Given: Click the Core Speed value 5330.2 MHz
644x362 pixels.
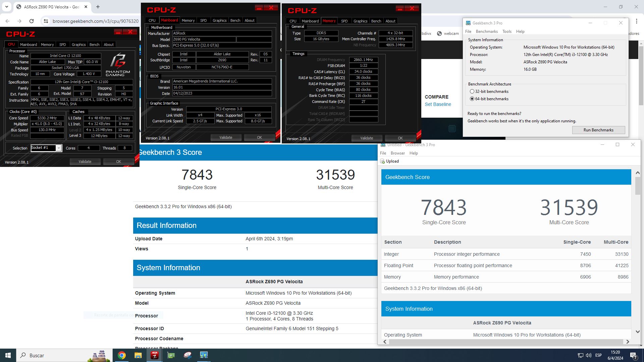Looking at the screenshot, I should pos(47,118).
